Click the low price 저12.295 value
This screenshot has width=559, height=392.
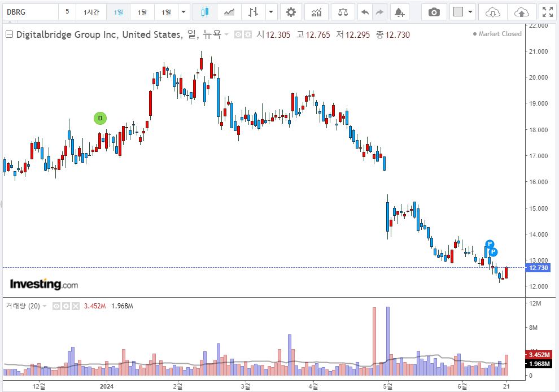pyautogui.click(x=353, y=34)
